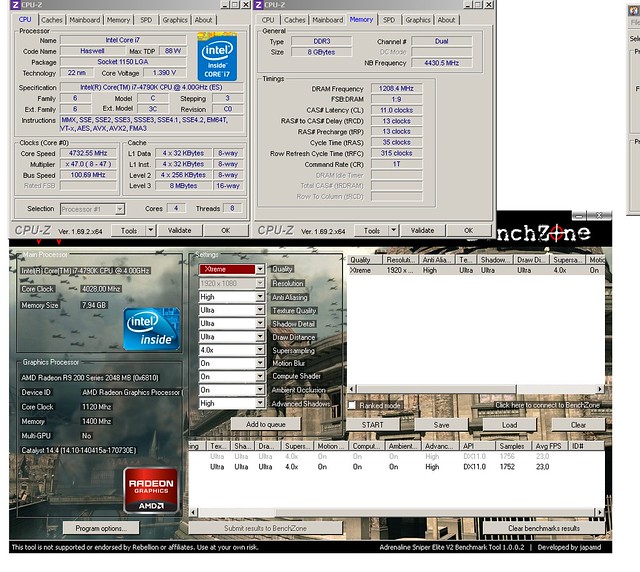Click Validate in right CPU-Z window

(422, 230)
